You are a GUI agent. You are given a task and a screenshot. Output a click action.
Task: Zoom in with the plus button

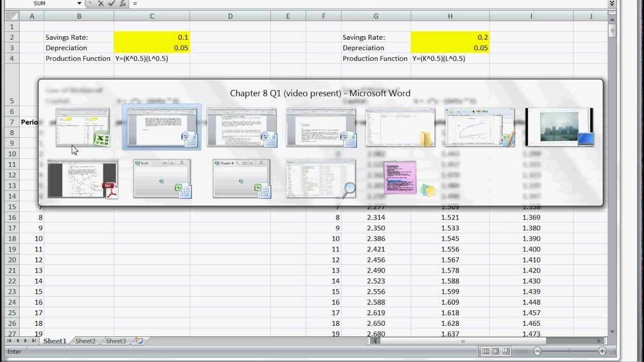[x=602, y=351]
